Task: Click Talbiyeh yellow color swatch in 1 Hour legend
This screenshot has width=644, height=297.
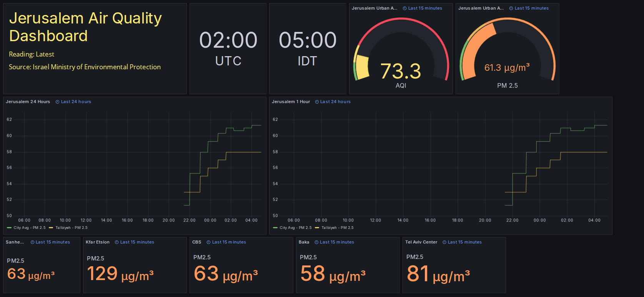Action: pos(317,228)
